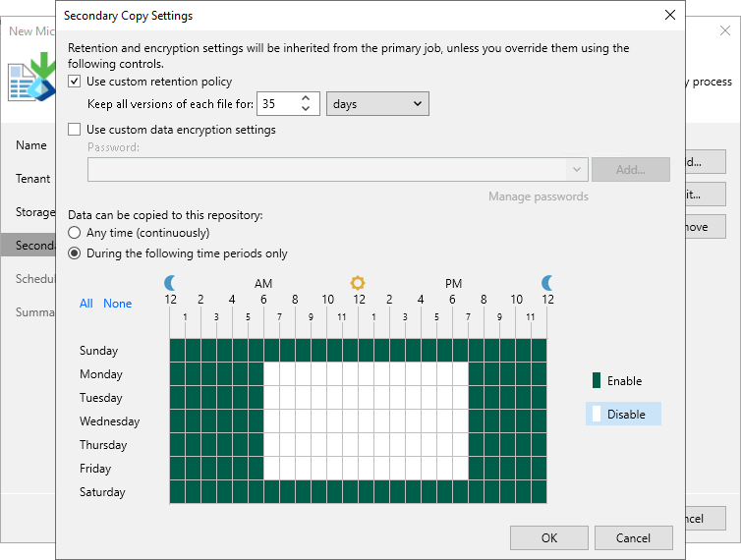This screenshot has width=741, height=560.
Task: Increase retention value with up arrow
Action: [x=306, y=98]
